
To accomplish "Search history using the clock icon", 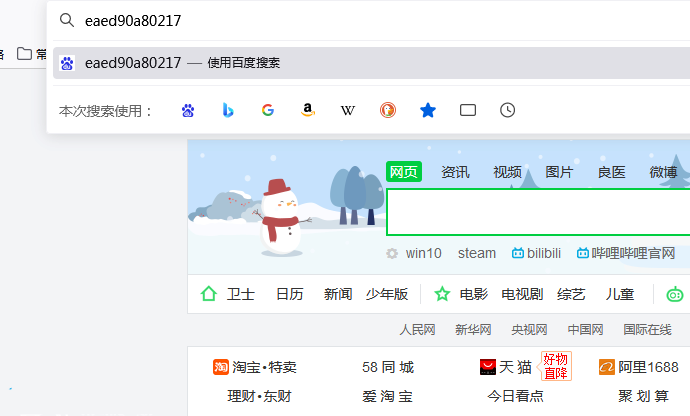I will [x=507, y=110].
